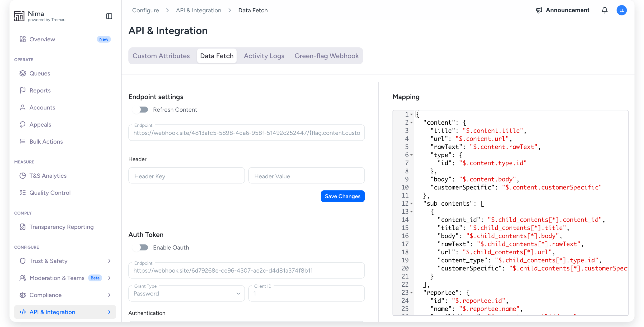Click the API & Integration breadcrumb link

tap(198, 10)
